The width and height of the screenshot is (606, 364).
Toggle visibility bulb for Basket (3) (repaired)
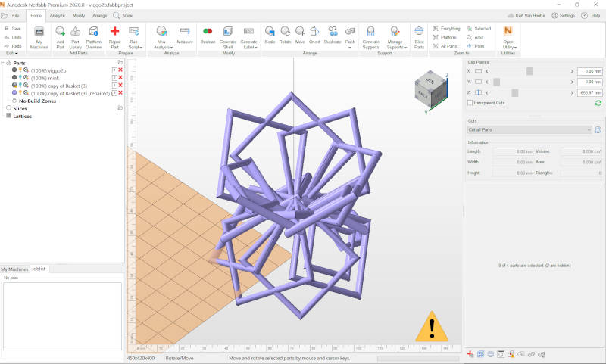pos(20,93)
